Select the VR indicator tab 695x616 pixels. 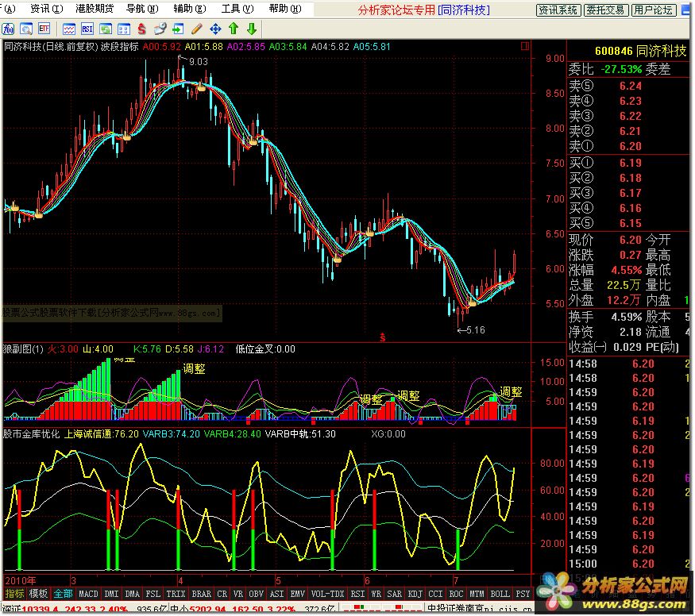tap(238, 594)
